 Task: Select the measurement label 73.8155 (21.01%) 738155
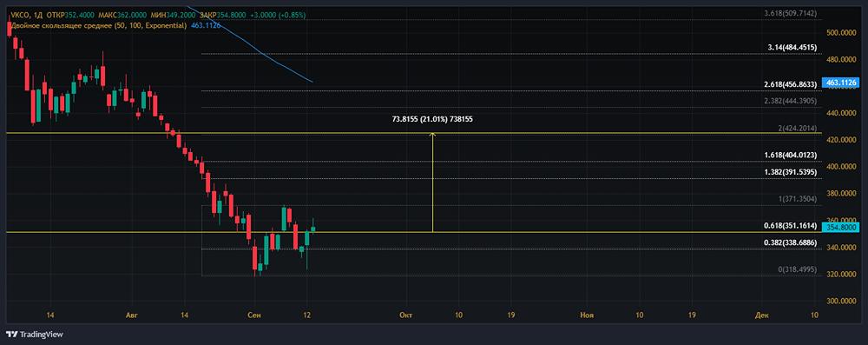pos(431,119)
